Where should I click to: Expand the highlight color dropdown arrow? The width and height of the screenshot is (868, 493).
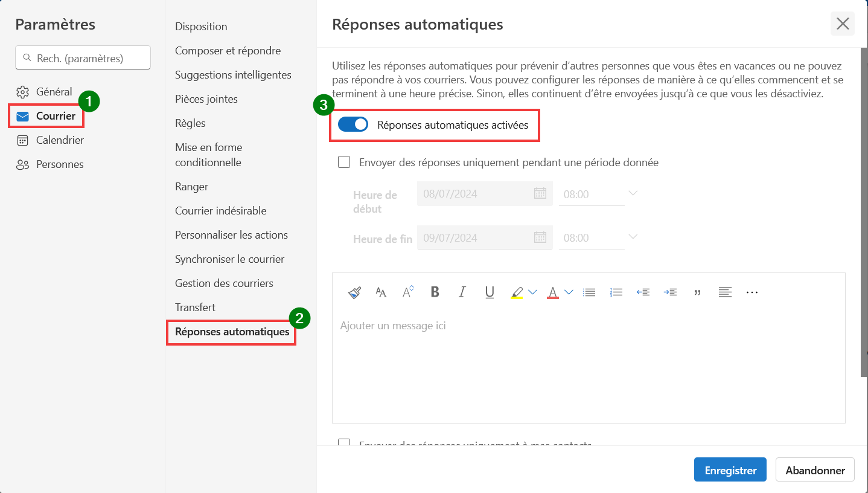pyautogui.click(x=532, y=292)
